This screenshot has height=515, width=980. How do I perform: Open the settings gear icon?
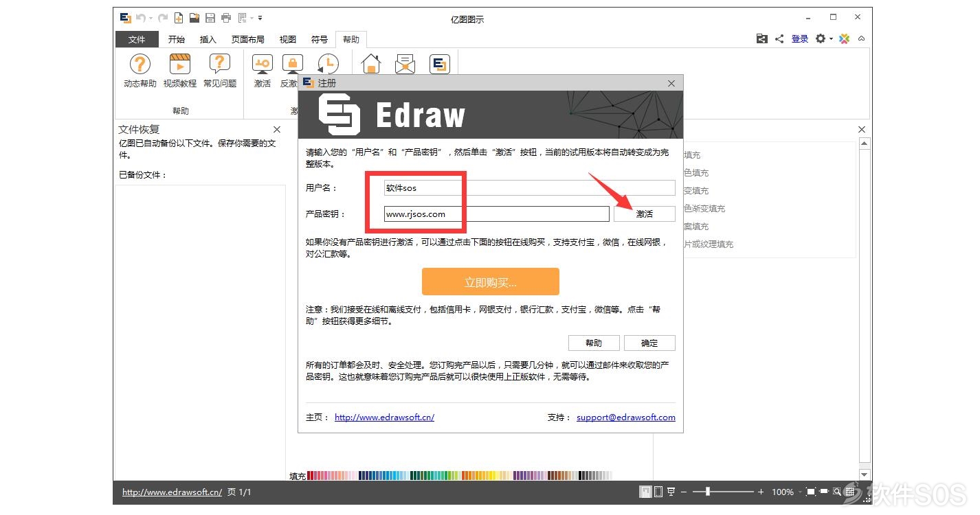820,39
